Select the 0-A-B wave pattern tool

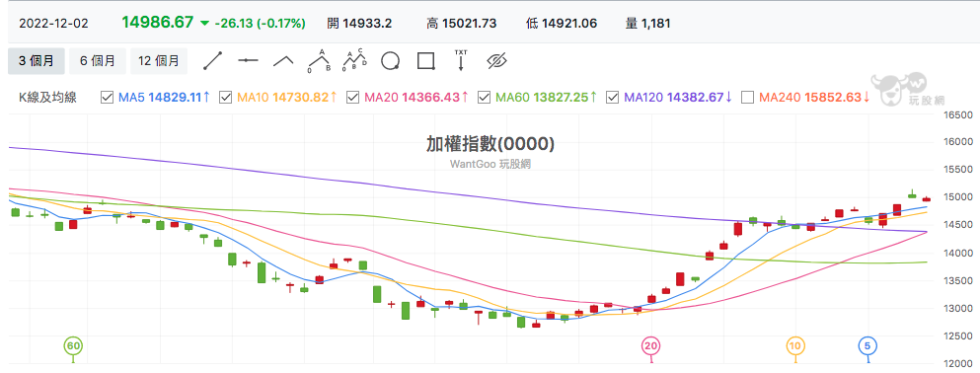pyautogui.click(x=320, y=60)
